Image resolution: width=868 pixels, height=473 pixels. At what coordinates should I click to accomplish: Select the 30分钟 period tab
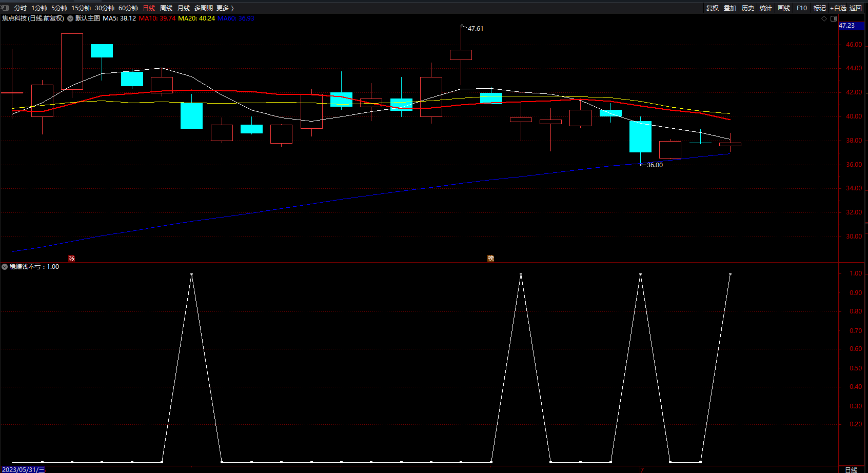[x=105, y=8]
